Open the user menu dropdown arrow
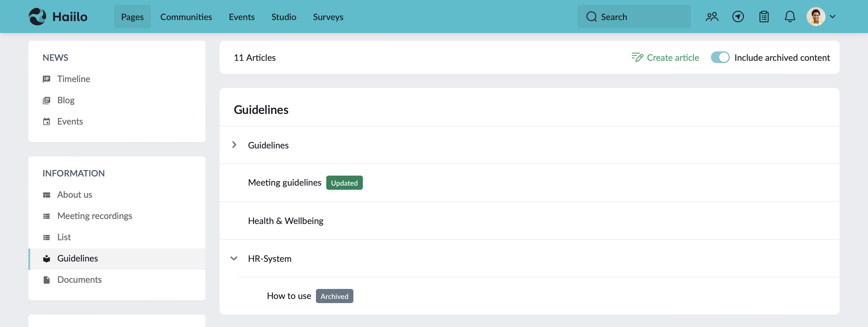Viewport: 868px width, 327px height. tap(832, 17)
